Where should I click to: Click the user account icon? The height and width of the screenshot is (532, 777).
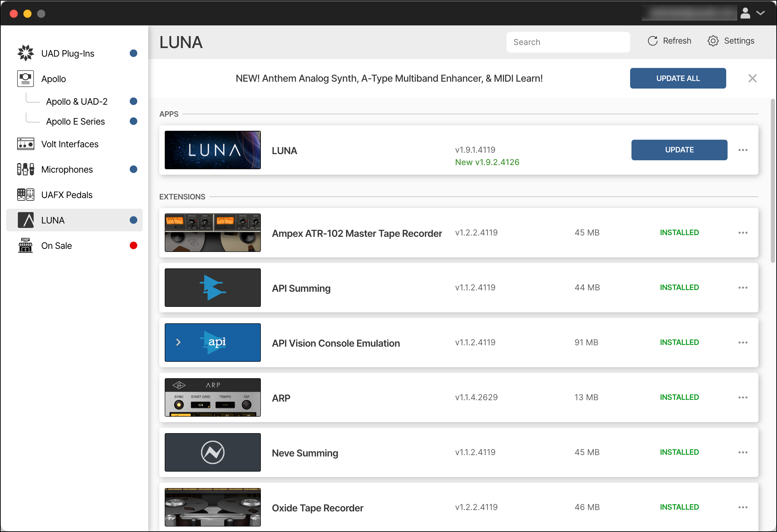pos(745,13)
